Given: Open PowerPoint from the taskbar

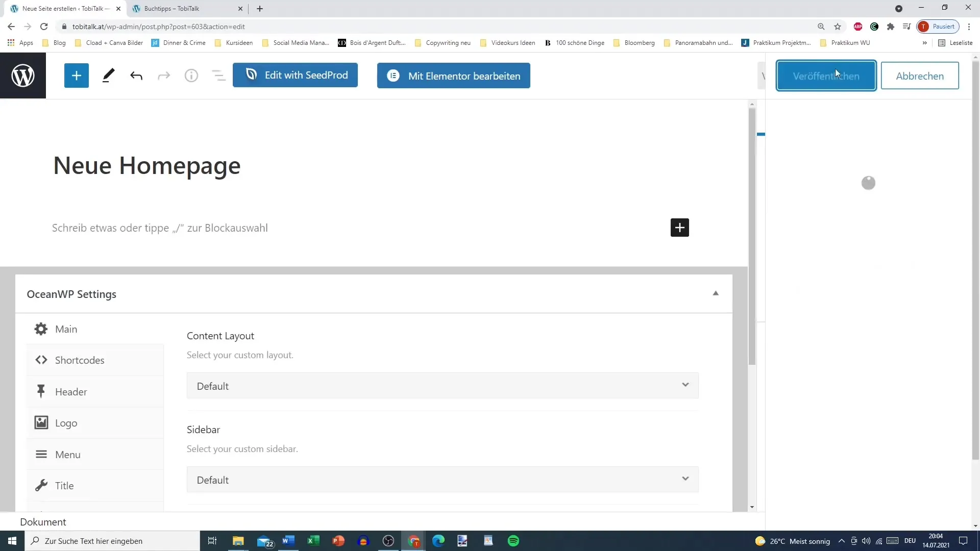Looking at the screenshot, I should click(338, 541).
